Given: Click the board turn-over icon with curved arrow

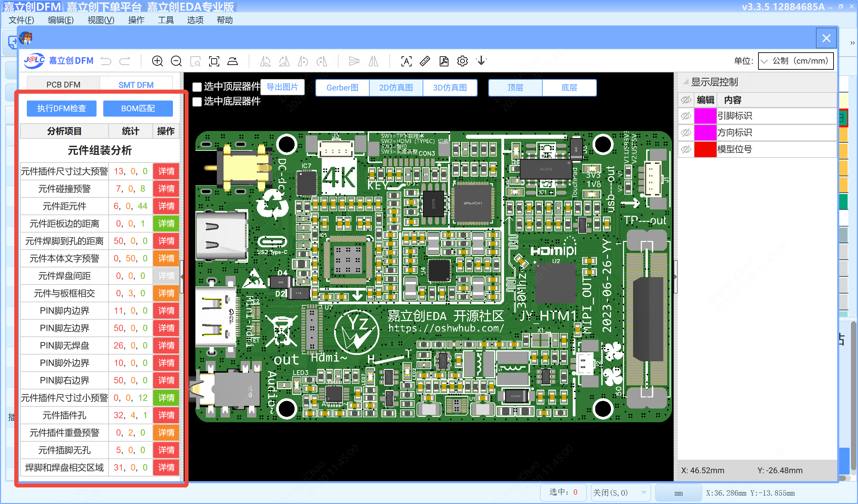Looking at the screenshot, I should (x=233, y=61).
